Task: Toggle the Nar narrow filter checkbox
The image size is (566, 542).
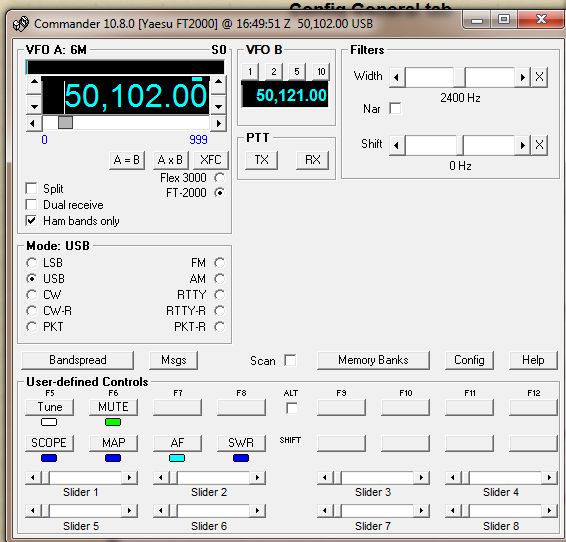Action: coord(395,108)
